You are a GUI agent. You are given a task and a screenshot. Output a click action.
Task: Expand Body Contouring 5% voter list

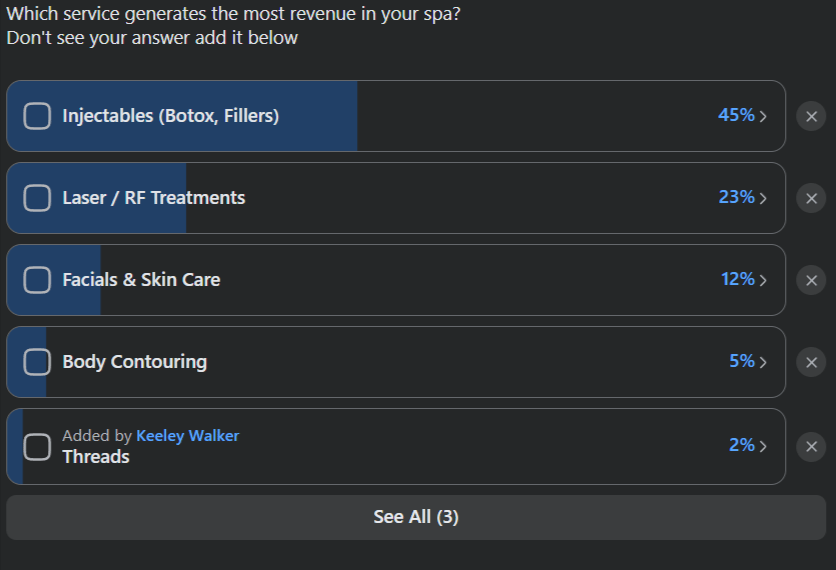763,362
